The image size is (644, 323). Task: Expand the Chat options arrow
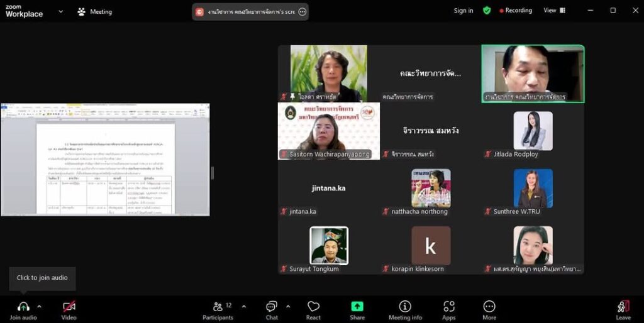click(x=288, y=307)
